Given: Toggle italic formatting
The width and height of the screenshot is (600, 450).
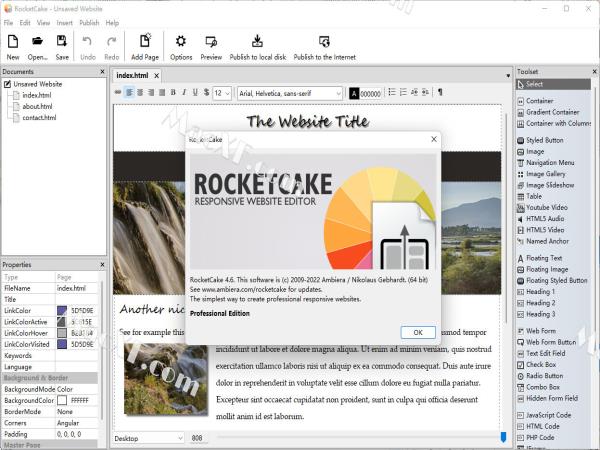Looking at the screenshot, I should [184, 93].
